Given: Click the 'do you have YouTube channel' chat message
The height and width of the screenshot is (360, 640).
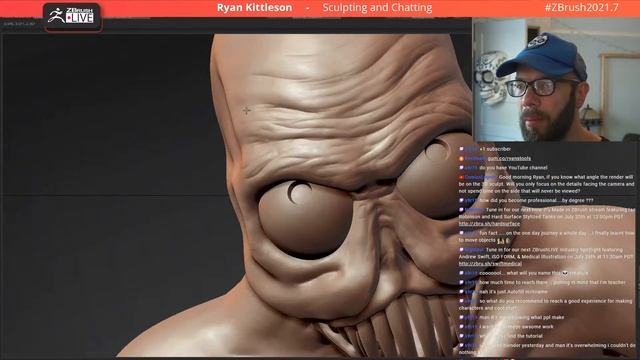Looking at the screenshot, I should click(x=513, y=168).
